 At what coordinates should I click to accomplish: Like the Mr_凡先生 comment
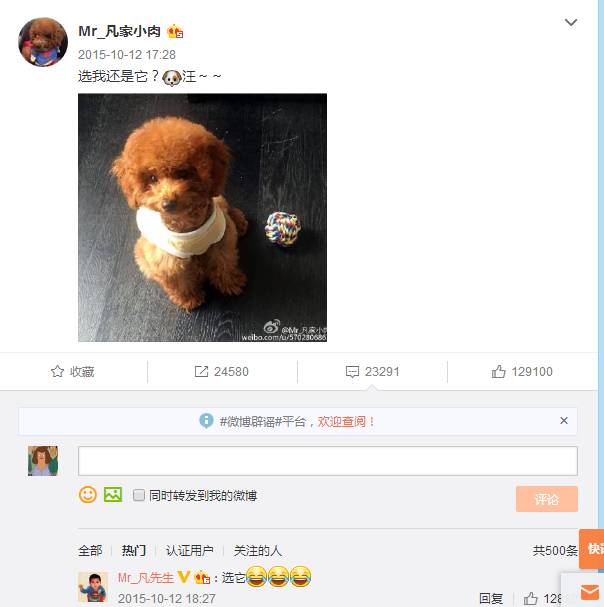click(530, 598)
